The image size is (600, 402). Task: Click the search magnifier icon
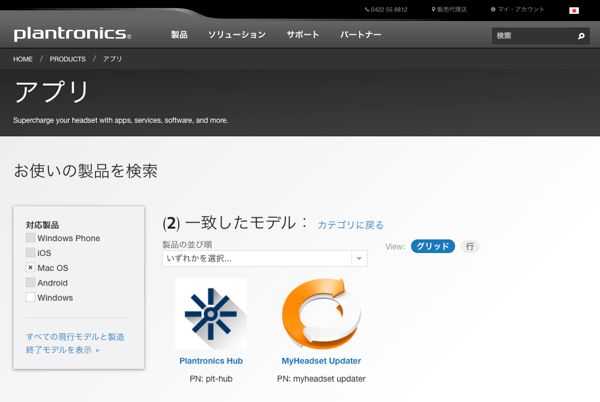point(581,36)
